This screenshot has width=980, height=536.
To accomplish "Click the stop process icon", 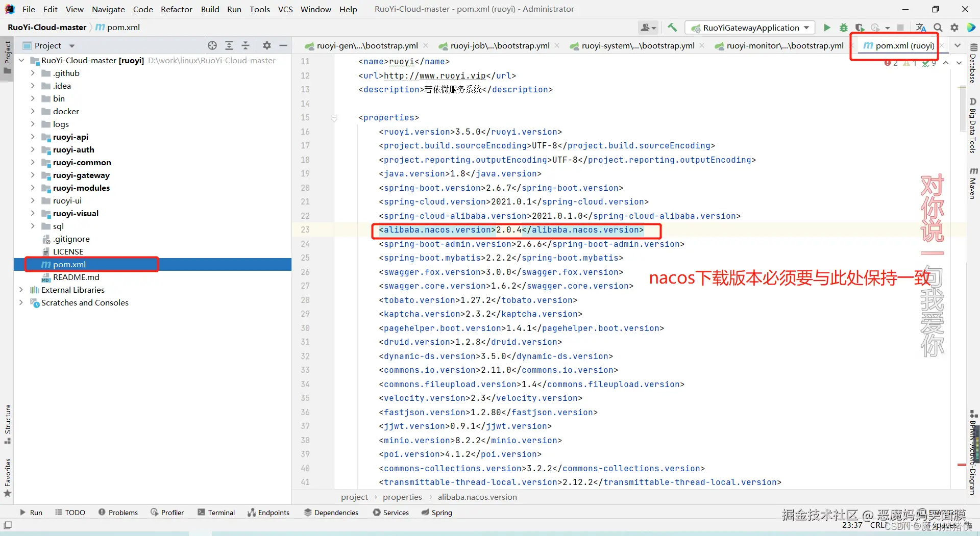I will click(x=900, y=28).
